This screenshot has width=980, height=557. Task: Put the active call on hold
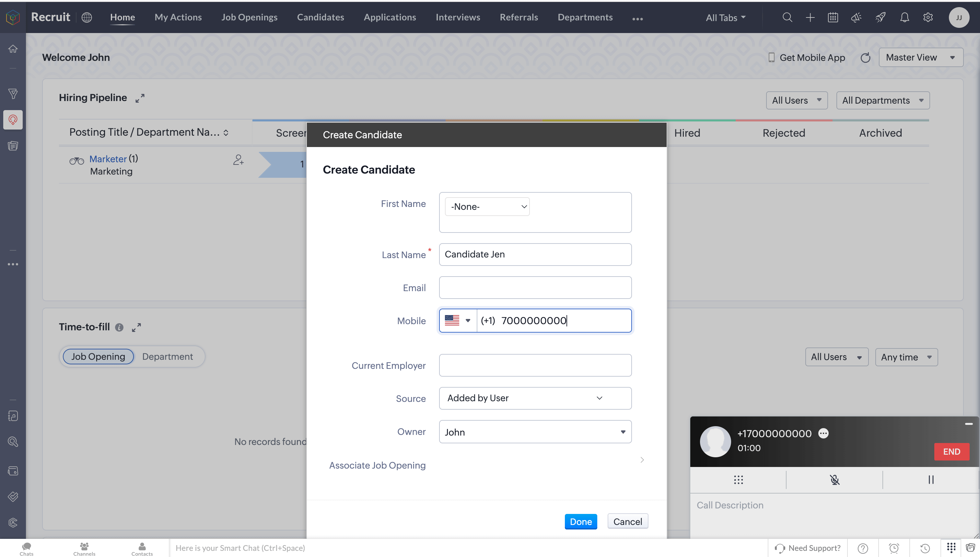click(x=931, y=480)
